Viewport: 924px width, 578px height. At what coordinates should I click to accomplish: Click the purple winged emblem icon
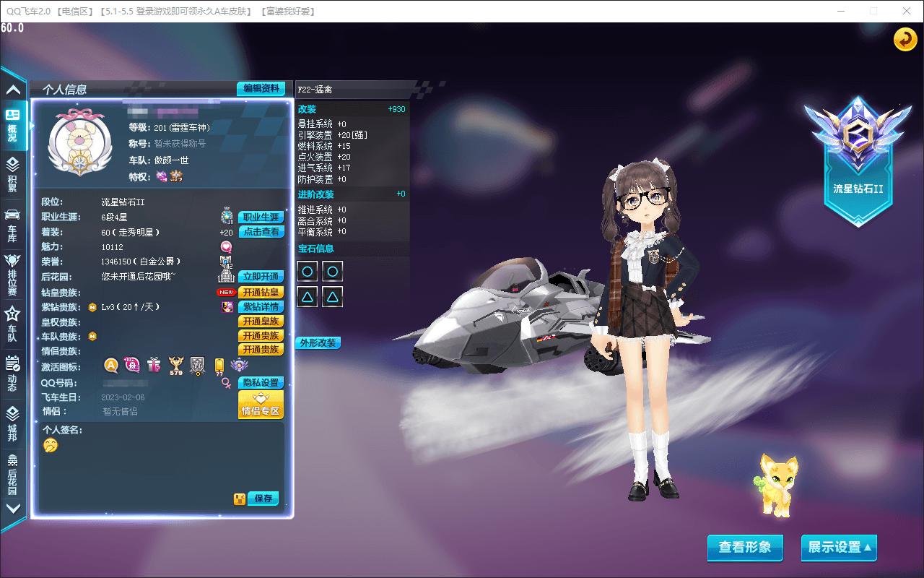239,366
